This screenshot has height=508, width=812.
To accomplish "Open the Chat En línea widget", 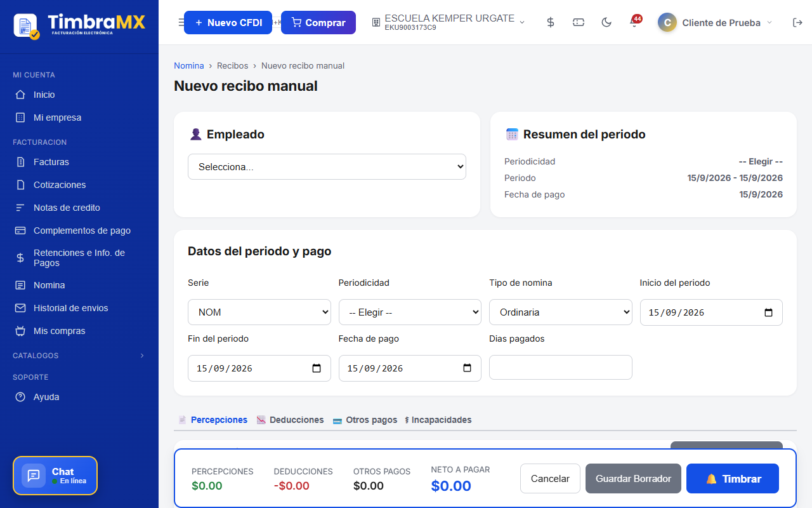I will coord(55,476).
